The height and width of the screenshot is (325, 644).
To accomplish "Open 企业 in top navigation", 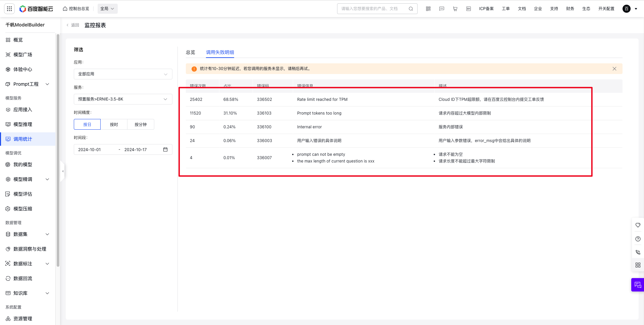I will [x=538, y=9].
